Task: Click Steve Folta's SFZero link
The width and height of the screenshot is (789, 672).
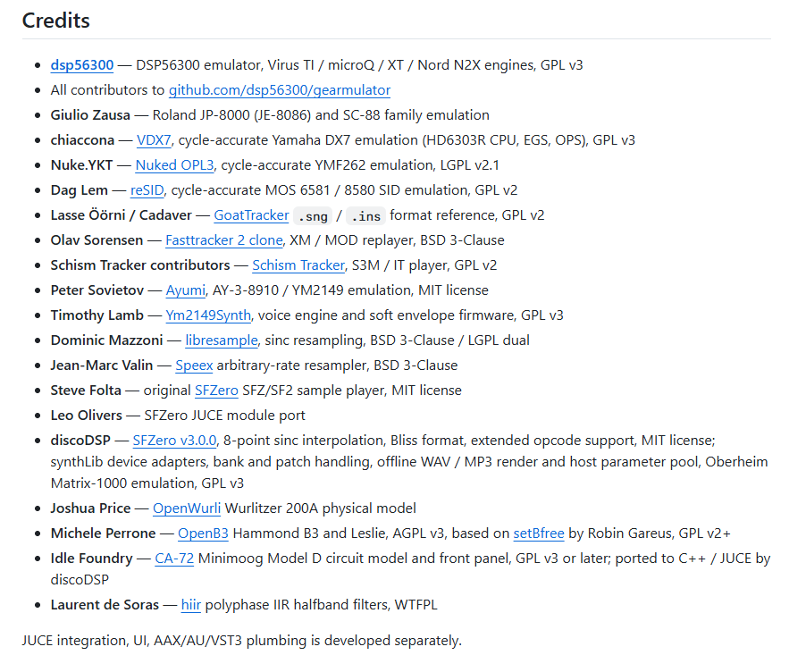Action: coord(216,391)
